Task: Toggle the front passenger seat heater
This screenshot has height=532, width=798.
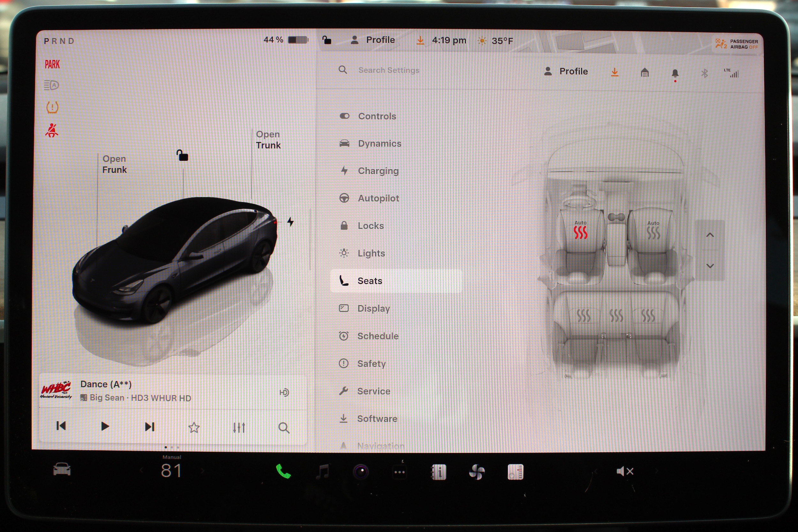Action: click(x=653, y=233)
